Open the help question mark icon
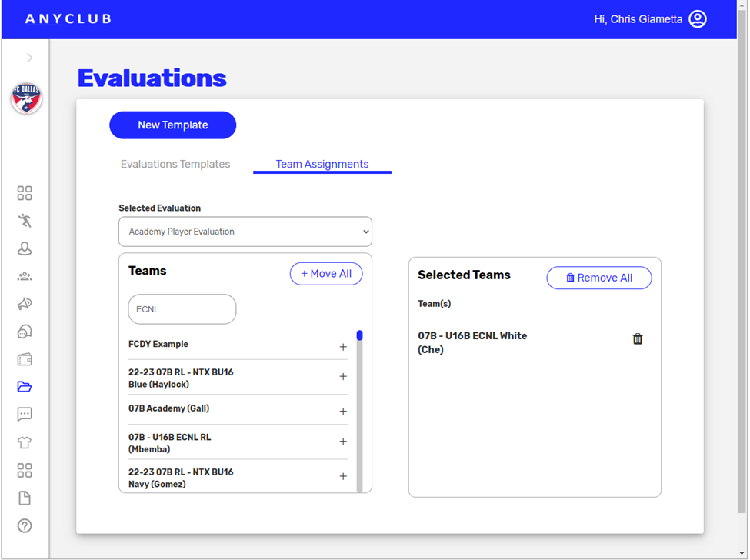750x560 pixels. 25,526
